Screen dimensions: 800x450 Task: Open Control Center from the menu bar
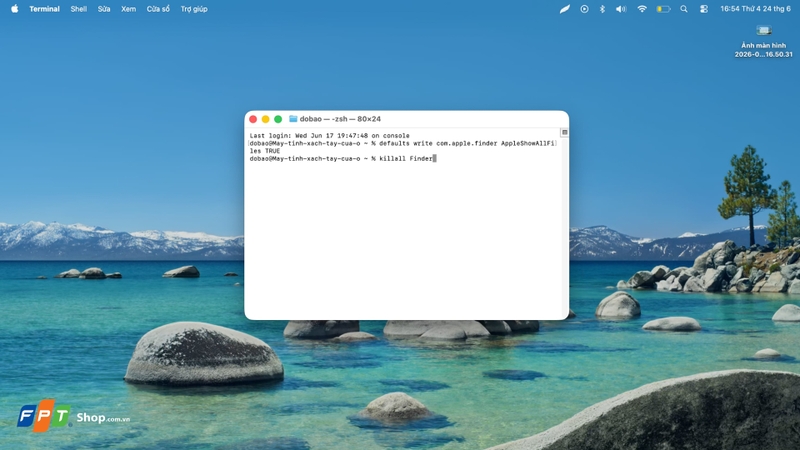704,9
